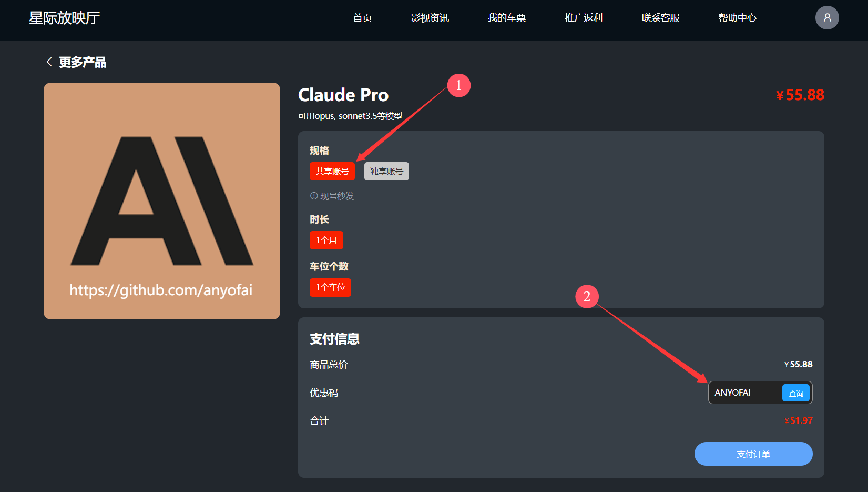Click the Claude Pro product title
This screenshot has height=492, width=868.
point(343,95)
